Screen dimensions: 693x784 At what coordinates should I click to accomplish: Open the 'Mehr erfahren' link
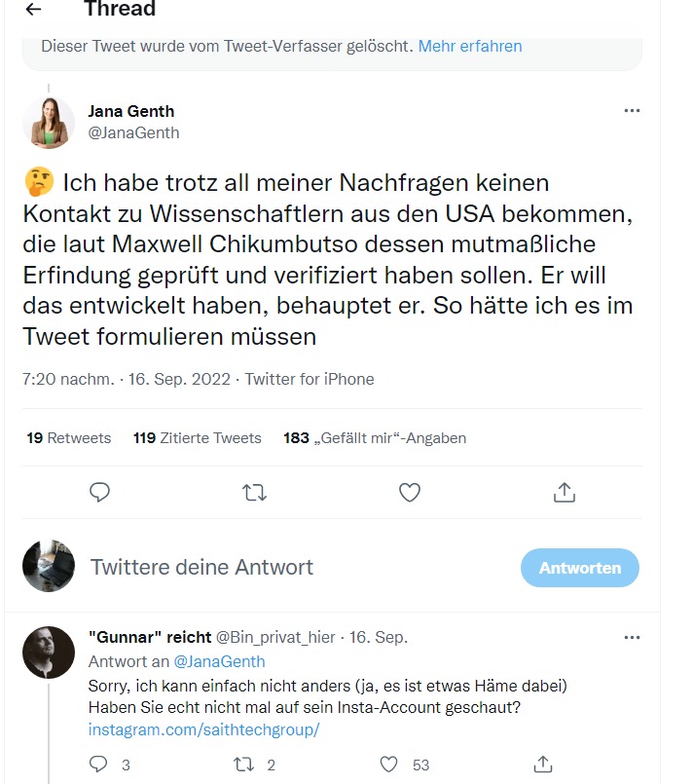coord(470,46)
